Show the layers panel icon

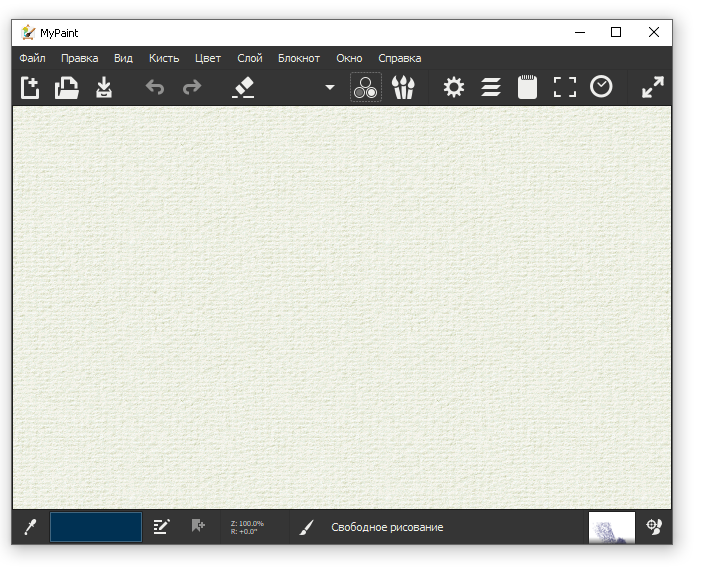coord(491,87)
